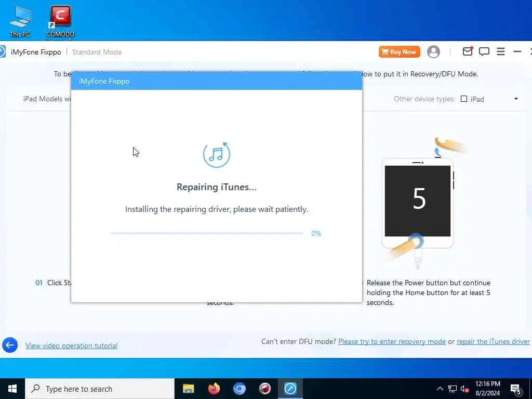Click the iPad countdown illustration
The image size is (532, 399).
[x=418, y=203]
